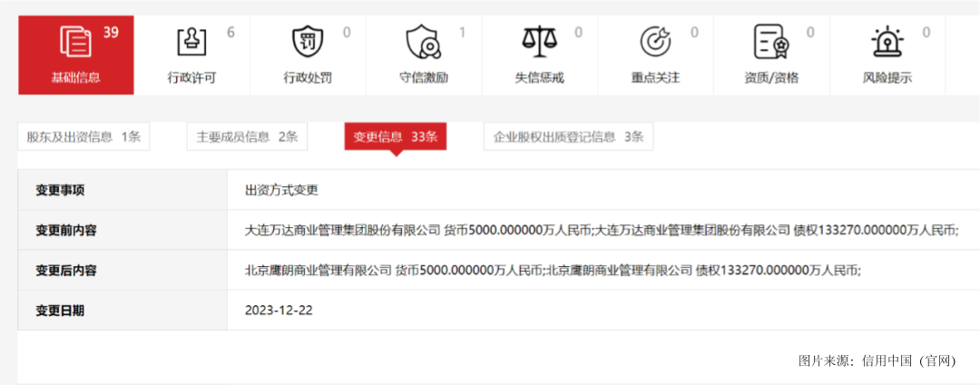
Task: Click the 6 count on 行政许可
Action: [x=230, y=33]
